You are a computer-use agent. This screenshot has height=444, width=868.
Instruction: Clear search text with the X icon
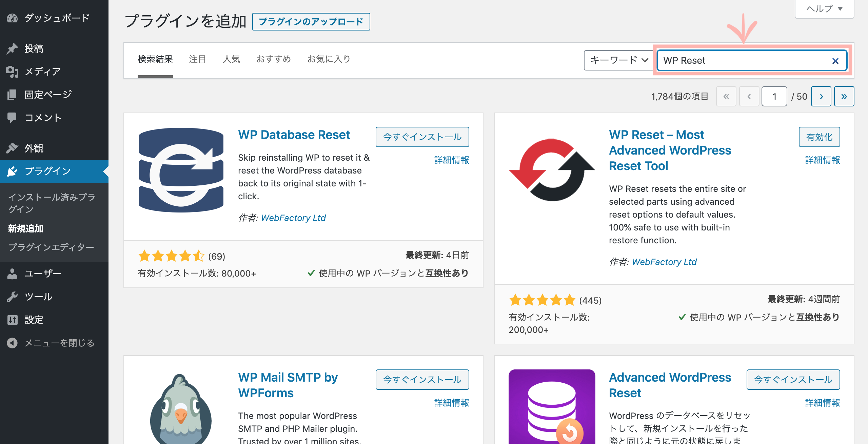pyautogui.click(x=835, y=61)
